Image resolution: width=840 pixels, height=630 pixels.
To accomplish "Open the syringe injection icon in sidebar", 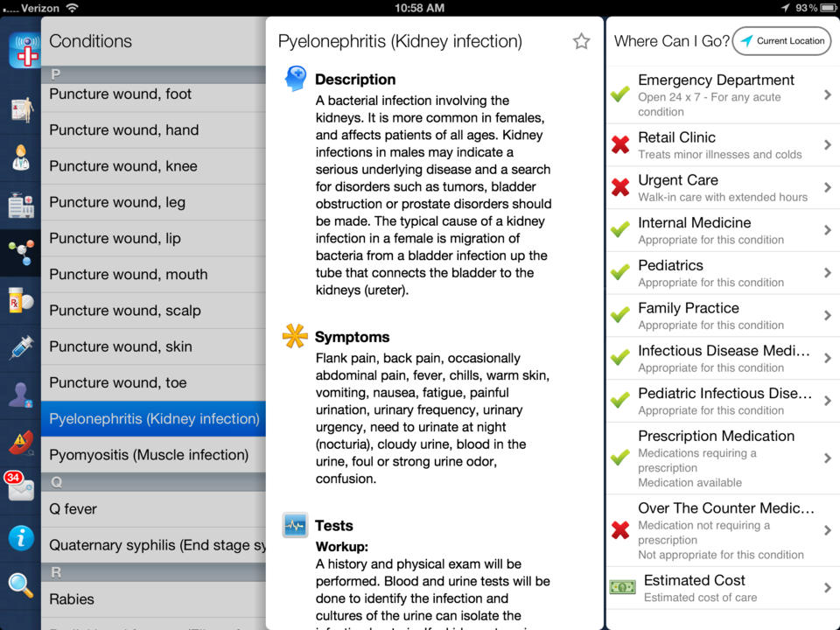I will coord(20,347).
